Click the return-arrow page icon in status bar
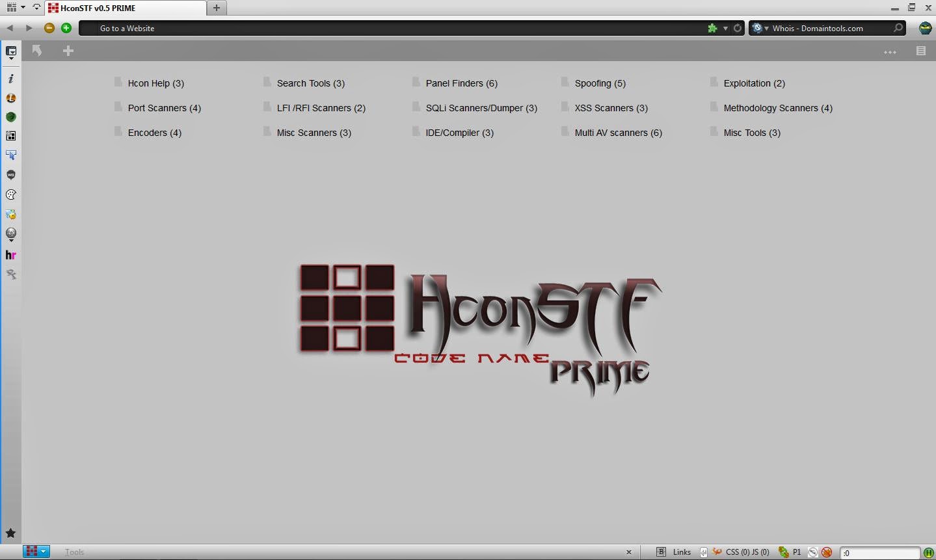This screenshot has width=936, height=560. (703, 552)
